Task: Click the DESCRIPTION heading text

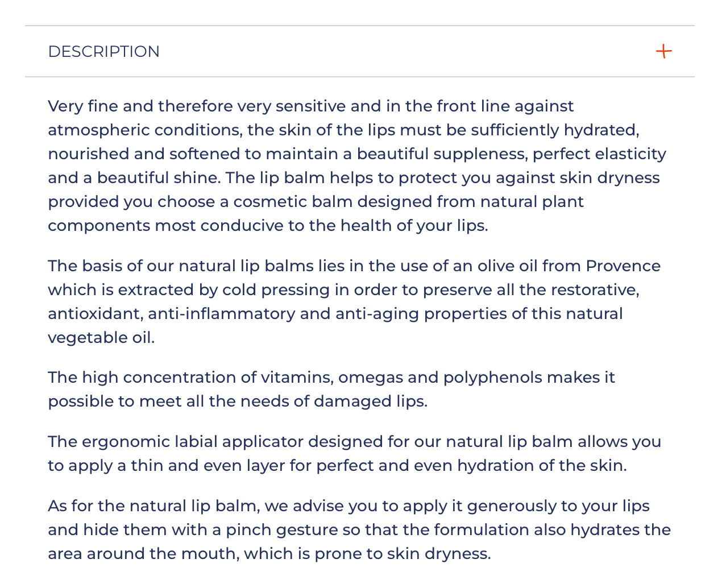Action: [104, 52]
